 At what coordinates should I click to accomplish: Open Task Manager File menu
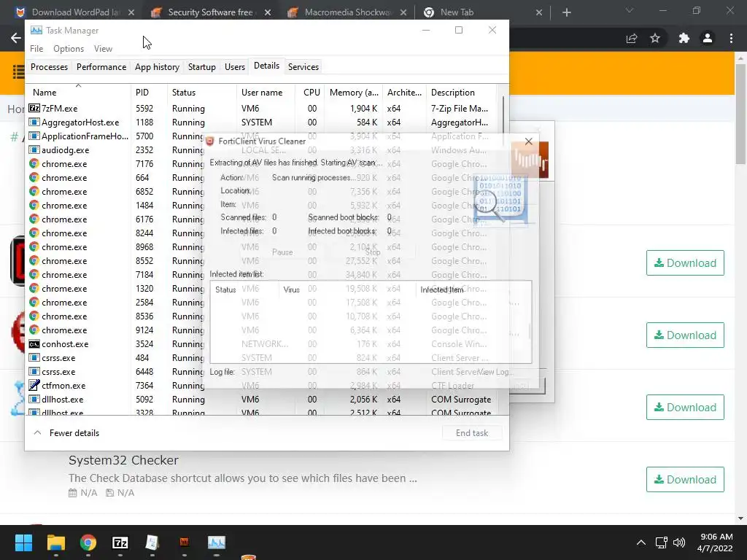point(36,49)
